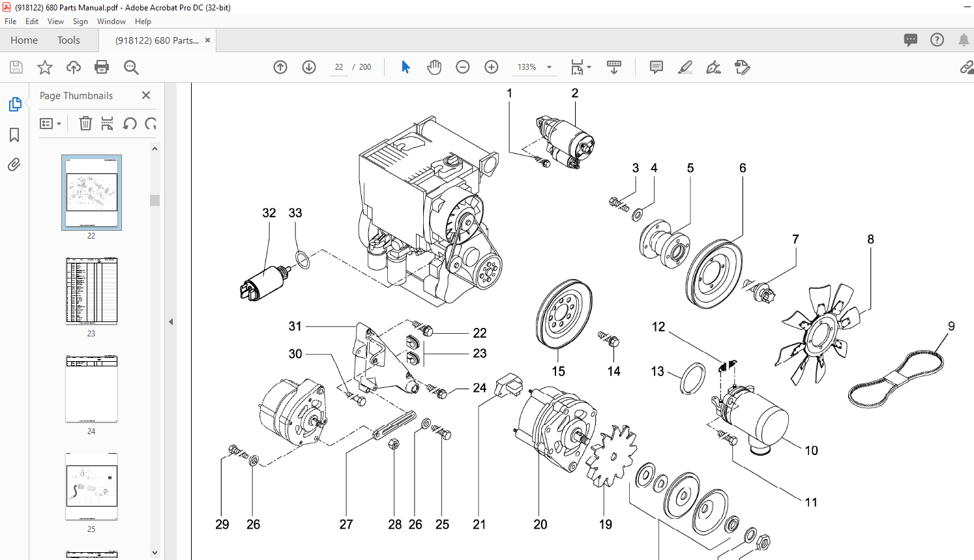Image resolution: width=974 pixels, height=560 pixels.
Task: Open the Sign menu
Action: pyautogui.click(x=80, y=22)
